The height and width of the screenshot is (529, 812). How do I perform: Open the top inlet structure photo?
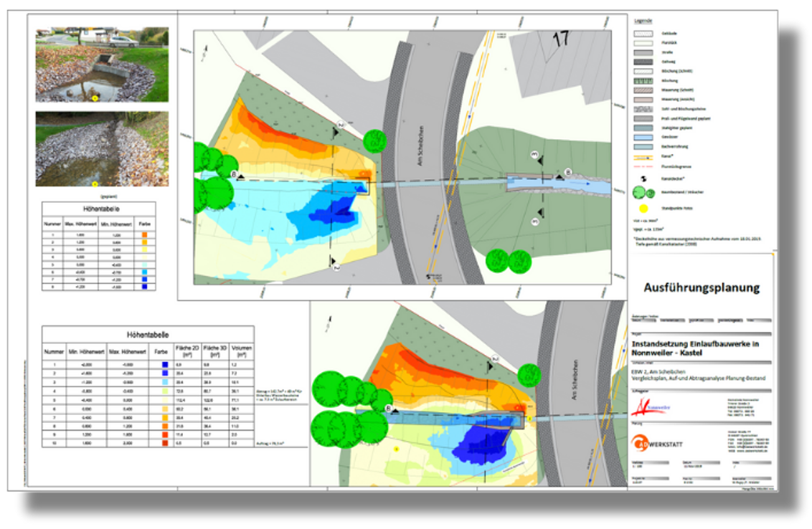click(102, 65)
